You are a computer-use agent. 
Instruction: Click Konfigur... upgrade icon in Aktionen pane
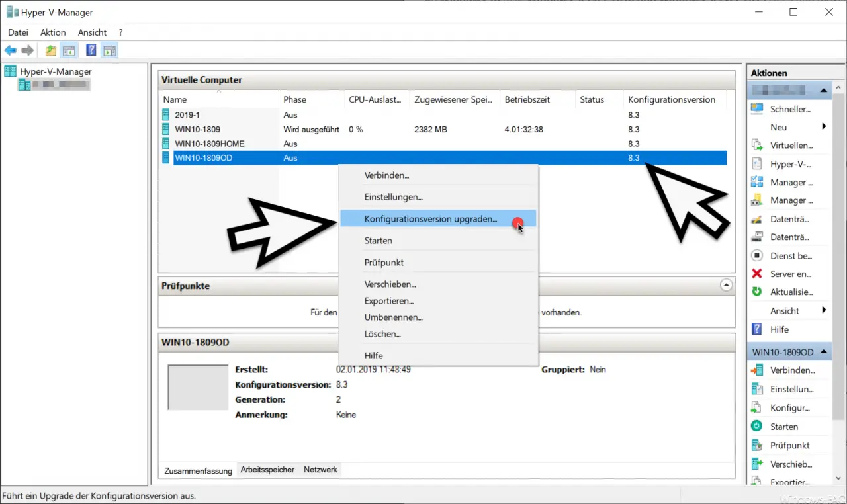(x=757, y=408)
